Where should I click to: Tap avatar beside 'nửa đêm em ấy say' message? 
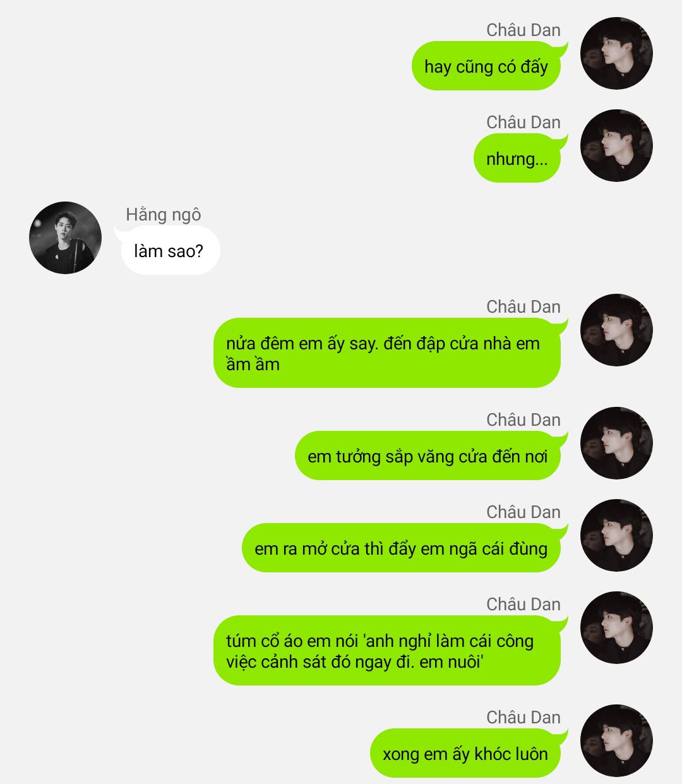tap(616, 330)
